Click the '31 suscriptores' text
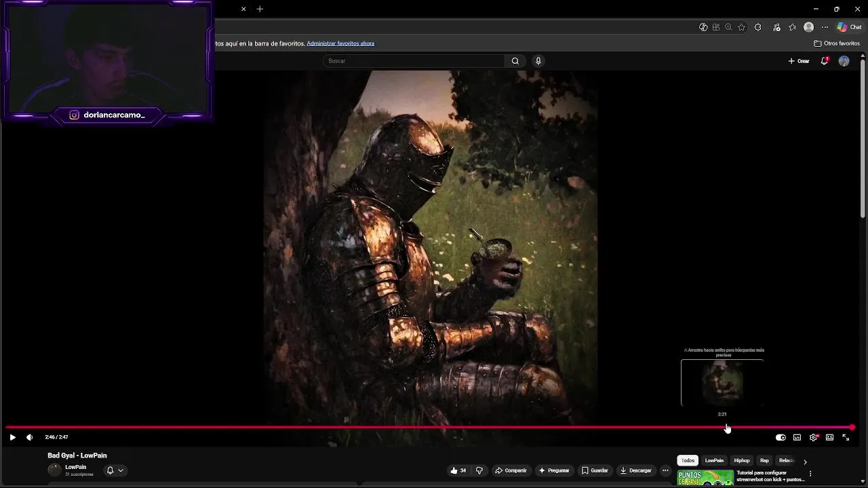This screenshot has width=868, height=488. pyautogui.click(x=79, y=474)
